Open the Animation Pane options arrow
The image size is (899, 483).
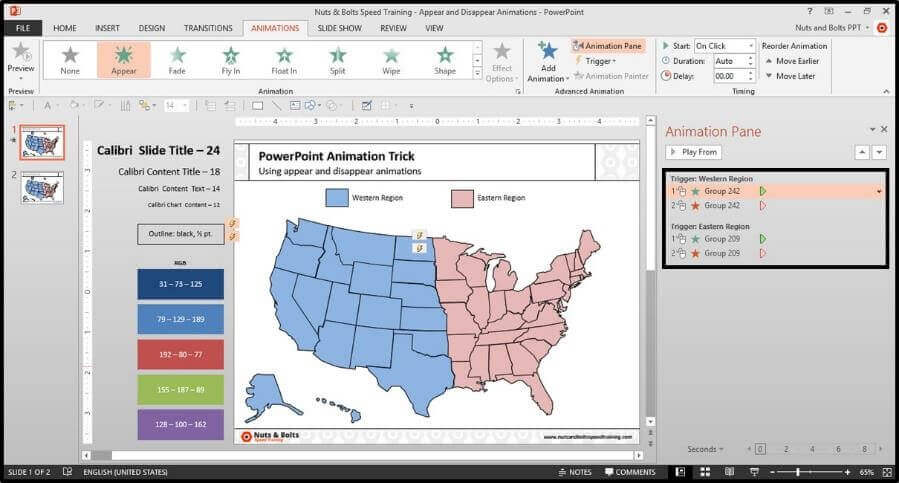tap(872, 130)
